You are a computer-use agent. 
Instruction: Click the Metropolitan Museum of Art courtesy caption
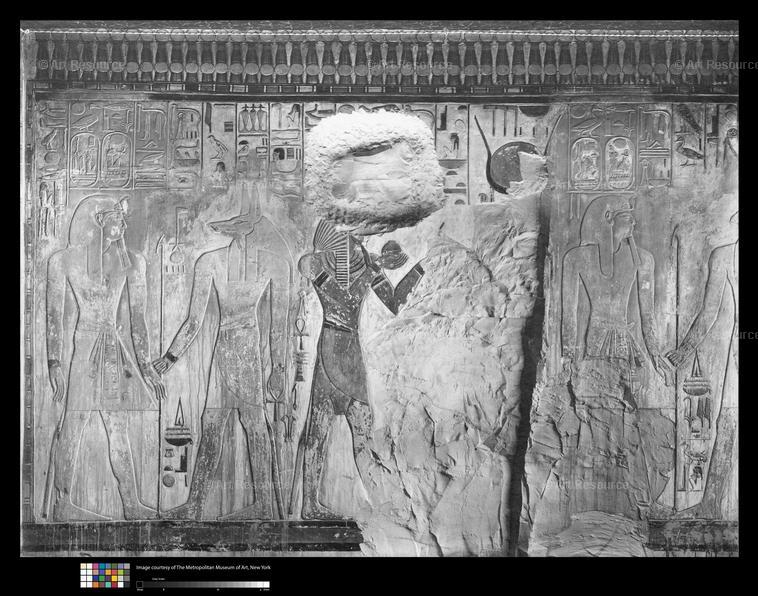(x=203, y=567)
